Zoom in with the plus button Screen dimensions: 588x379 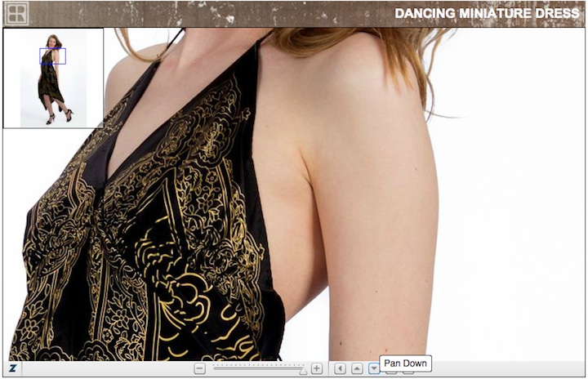click(317, 369)
